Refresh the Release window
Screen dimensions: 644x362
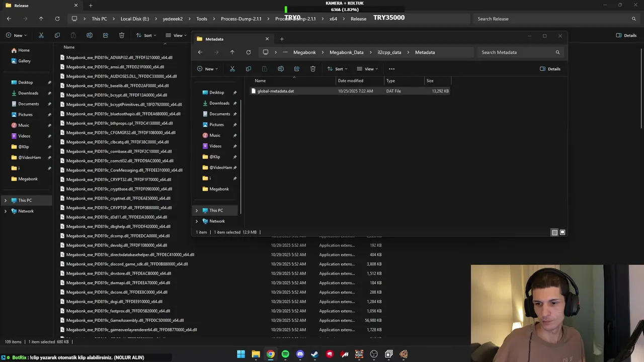tap(57, 19)
